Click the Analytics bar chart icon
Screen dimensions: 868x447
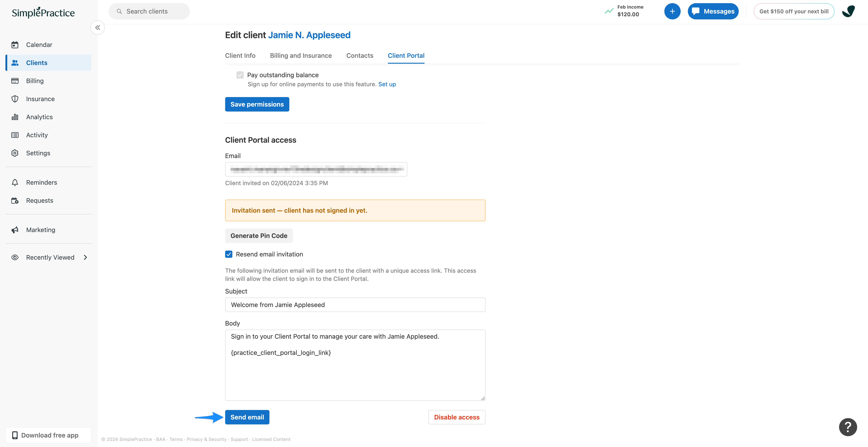pos(15,117)
